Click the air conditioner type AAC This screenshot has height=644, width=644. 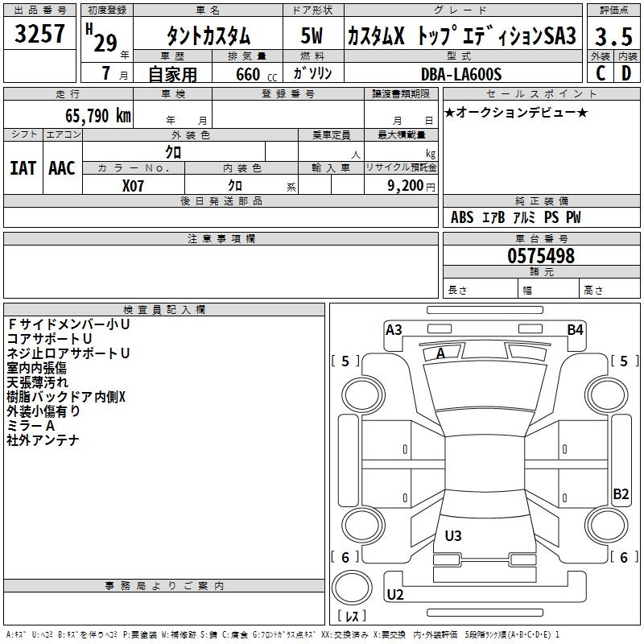point(62,168)
